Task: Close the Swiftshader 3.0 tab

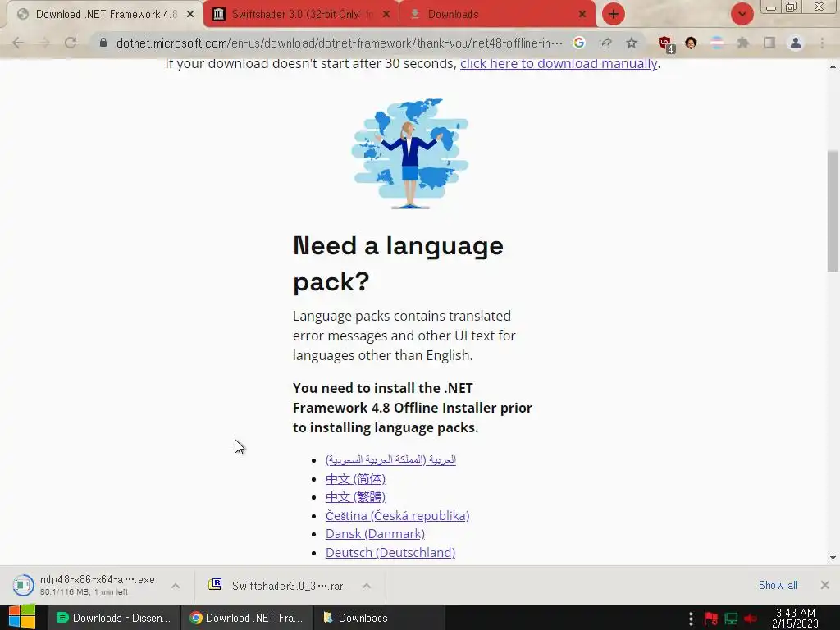Action: click(386, 15)
